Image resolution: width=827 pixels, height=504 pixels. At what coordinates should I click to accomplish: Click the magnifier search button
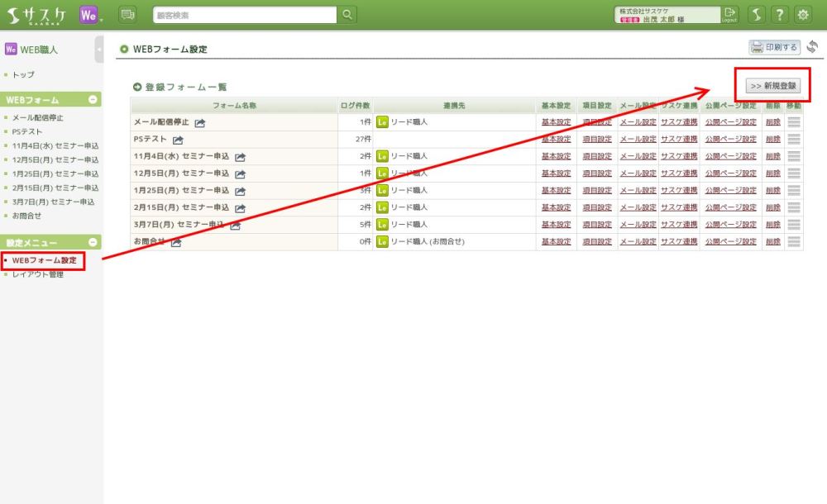pos(348,14)
